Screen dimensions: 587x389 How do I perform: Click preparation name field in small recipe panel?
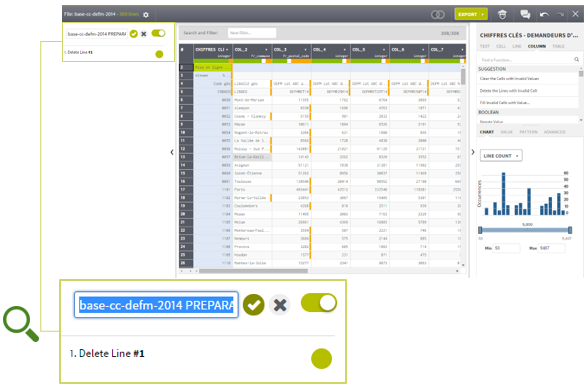pyautogui.click(x=97, y=34)
